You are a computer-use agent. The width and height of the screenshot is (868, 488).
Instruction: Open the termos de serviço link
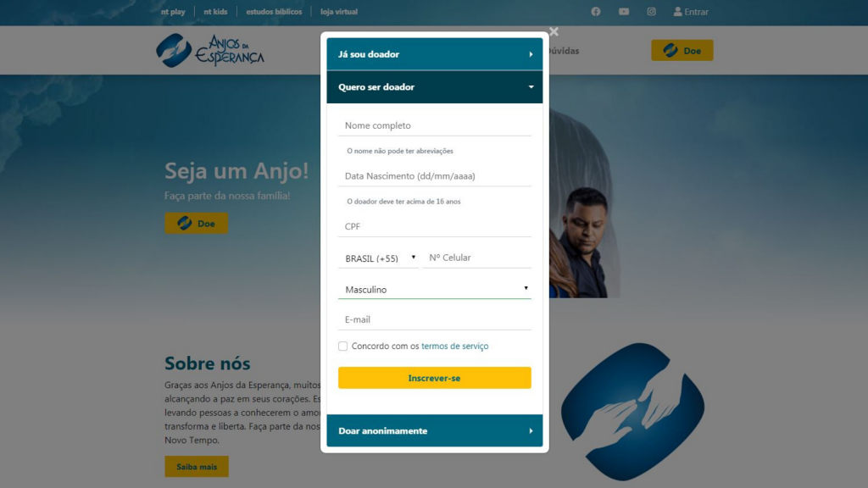tap(455, 346)
